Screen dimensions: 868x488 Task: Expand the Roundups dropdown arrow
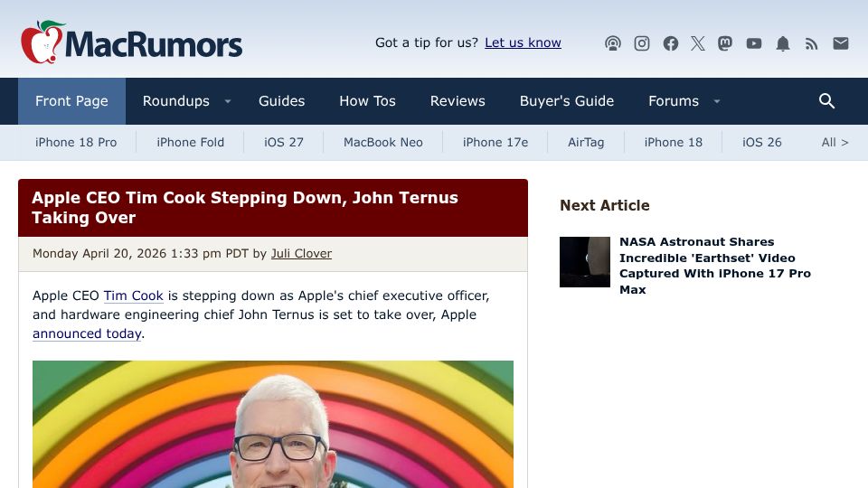228,101
